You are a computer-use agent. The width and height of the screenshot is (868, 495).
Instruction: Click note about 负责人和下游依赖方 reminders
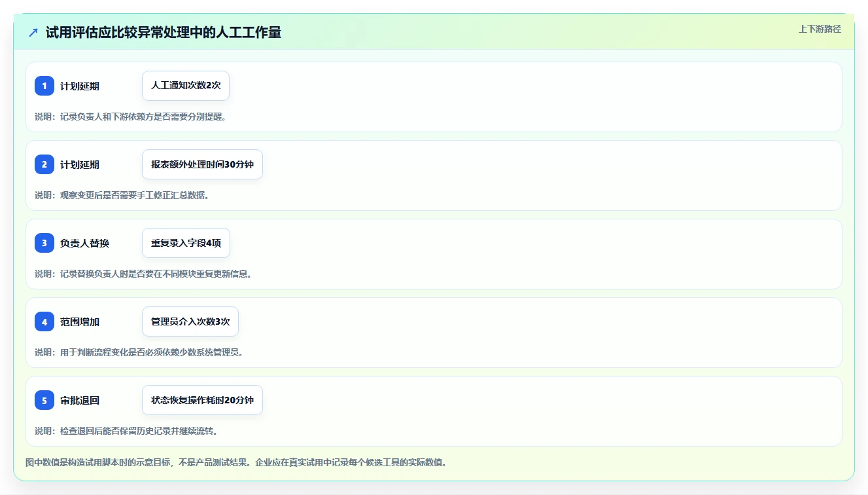tap(130, 117)
